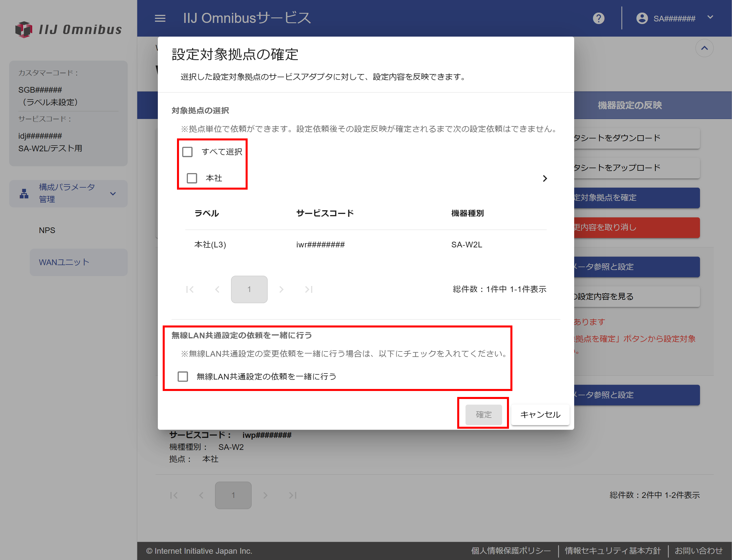
Task: Click lower パラメータ参照と設定 button
Action: point(637,395)
